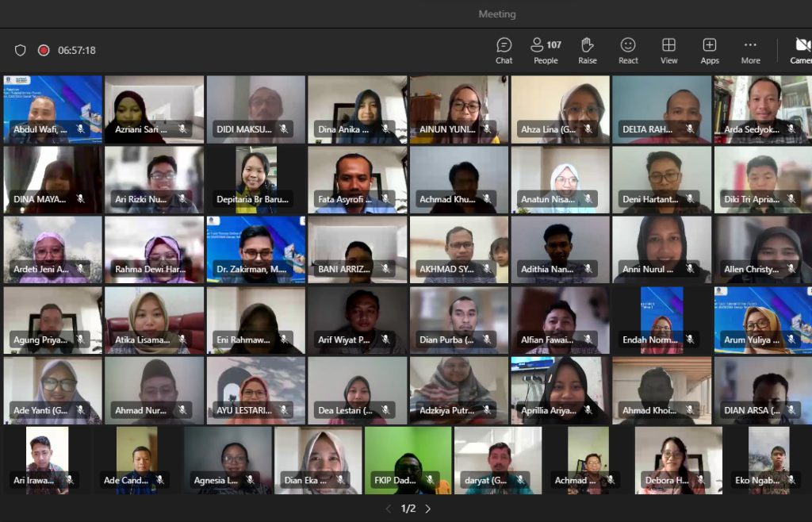The image size is (812, 522).
Task: Open the More actions menu
Action: pos(750,50)
